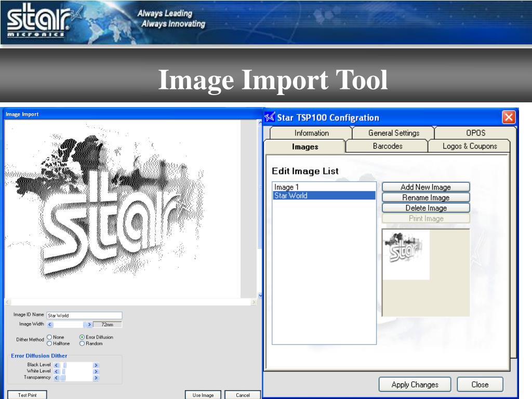Decrease Transparency with left arrow
532x399 pixels.
pyautogui.click(x=56, y=378)
